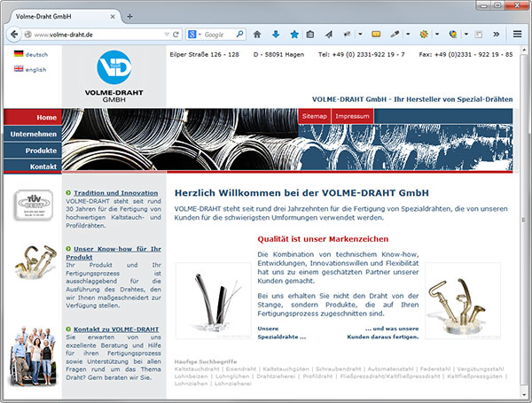This screenshot has height=403, width=532.
Task: Open the Sitemap tab
Action: point(314,116)
